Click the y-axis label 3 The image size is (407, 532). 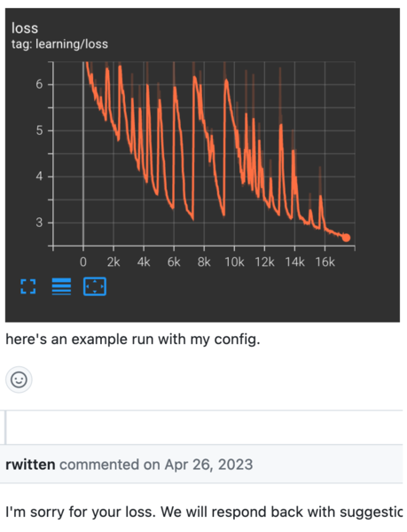point(39,223)
